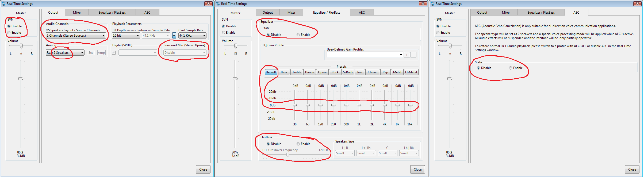
Task: Enable the Equalizer State radio button
Action: (298, 35)
